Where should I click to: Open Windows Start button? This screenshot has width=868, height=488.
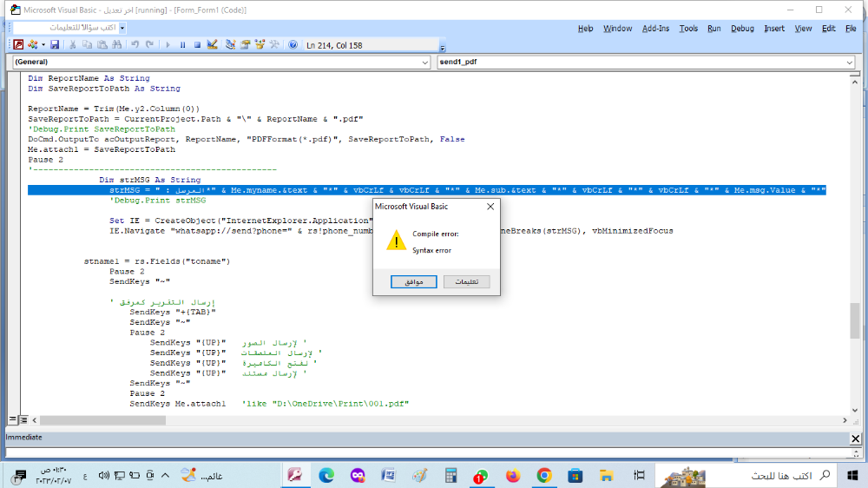point(852,475)
